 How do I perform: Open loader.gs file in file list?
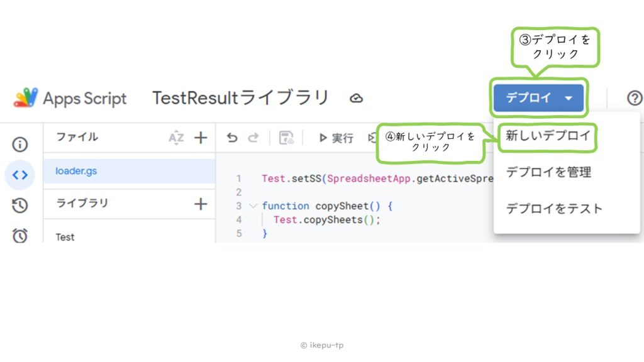click(x=76, y=171)
